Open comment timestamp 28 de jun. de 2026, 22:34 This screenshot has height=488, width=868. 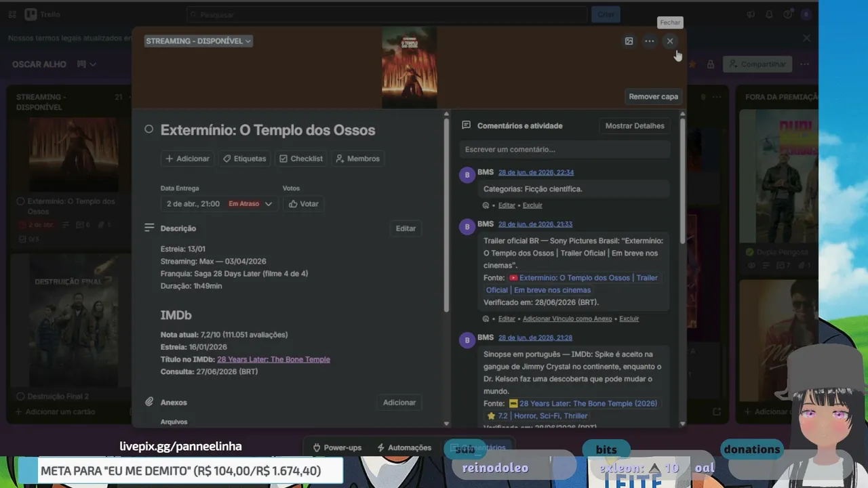(536, 173)
